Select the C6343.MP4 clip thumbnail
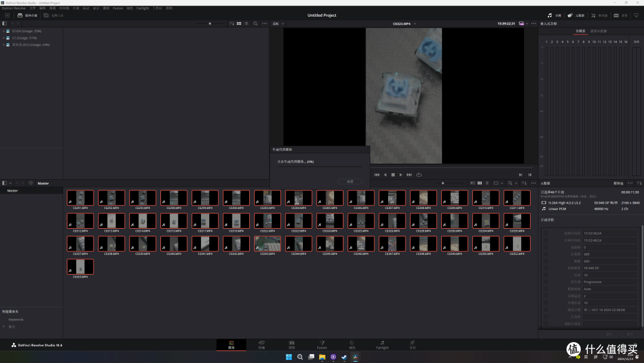 (x=267, y=244)
